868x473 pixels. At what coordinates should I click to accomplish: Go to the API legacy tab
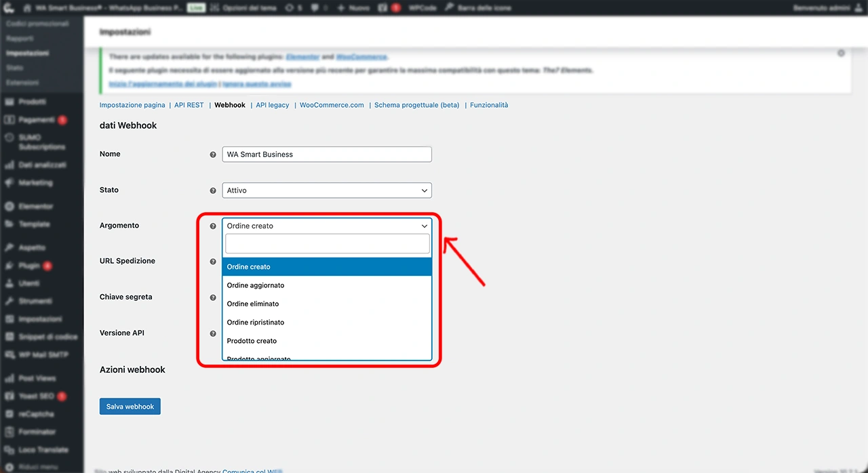point(272,105)
